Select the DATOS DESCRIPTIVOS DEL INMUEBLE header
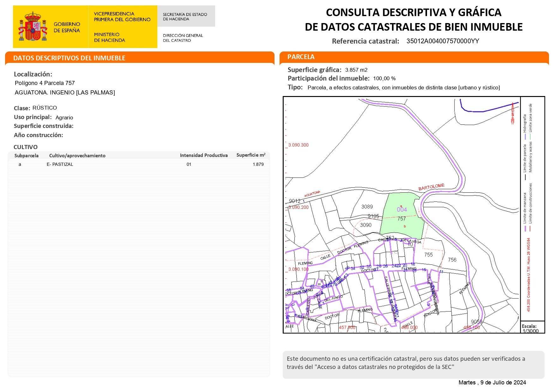The image size is (555, 392). click(x=69, y=58)
